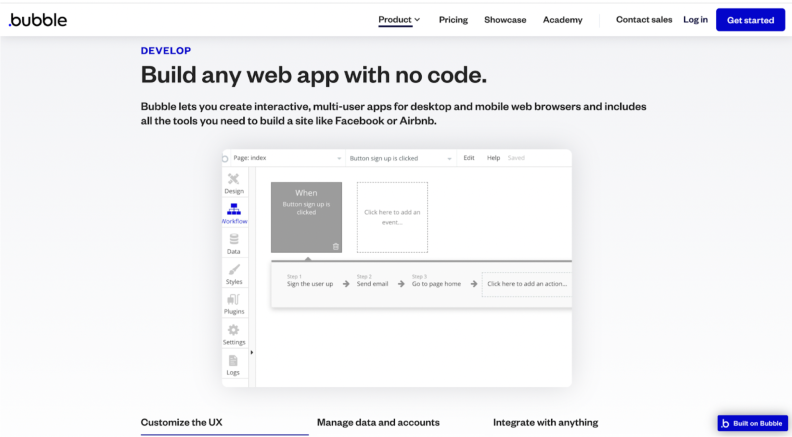Click the DEVELOP heading label
The image size is (792, 437).
[166, 51]
